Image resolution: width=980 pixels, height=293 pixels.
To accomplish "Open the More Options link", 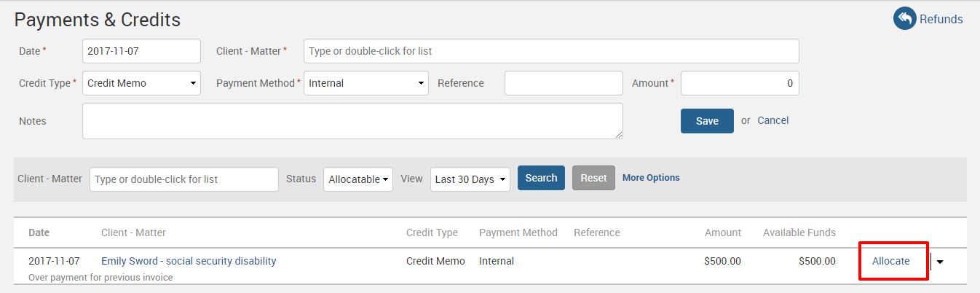I will tap(651, 178).
